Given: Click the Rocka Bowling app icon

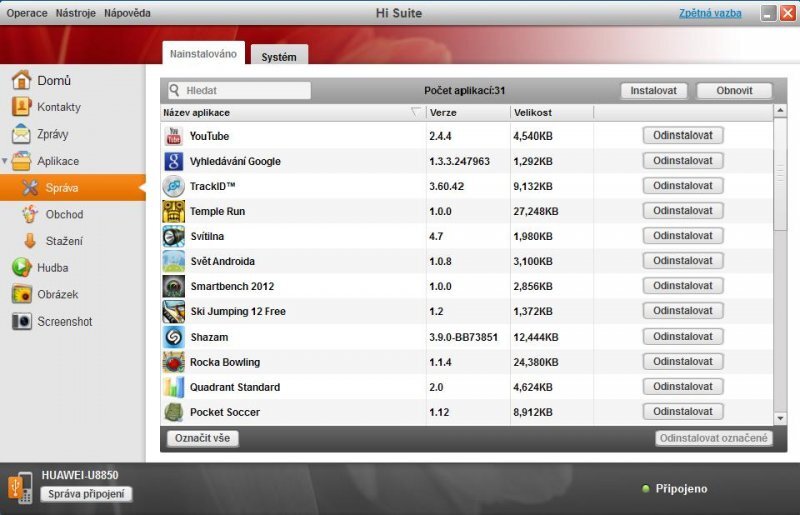Looking at the screenshot, I should pyautogui.click(x=173, y=362).
